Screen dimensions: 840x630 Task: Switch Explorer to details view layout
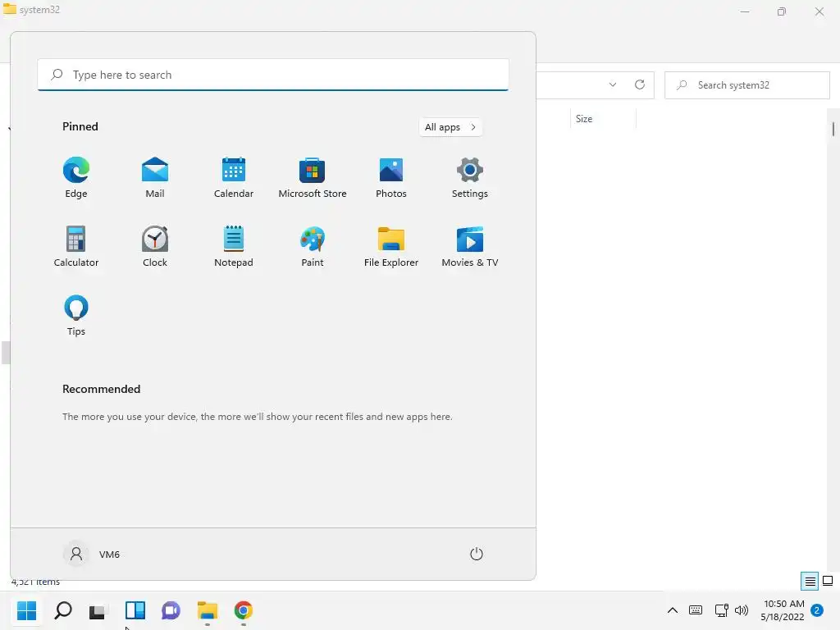[x=810, y=581]
